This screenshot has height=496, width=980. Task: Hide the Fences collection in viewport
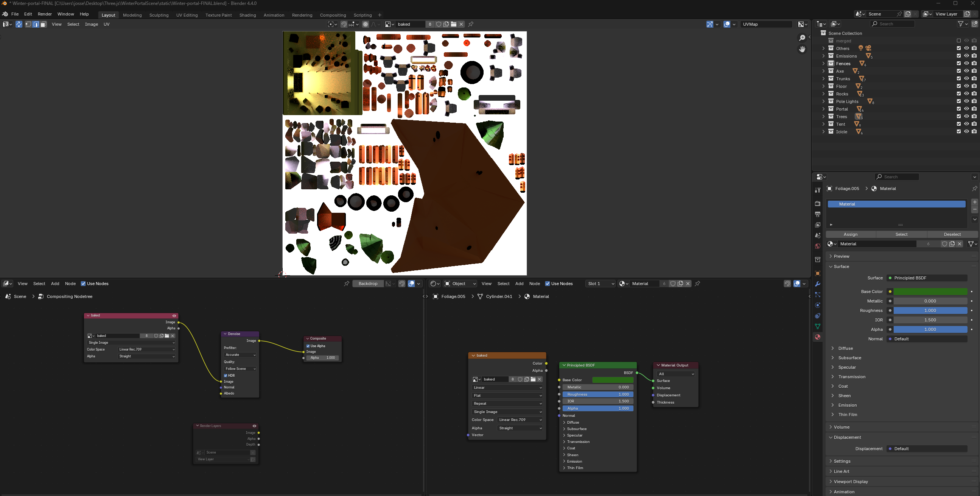coord(966,64)
